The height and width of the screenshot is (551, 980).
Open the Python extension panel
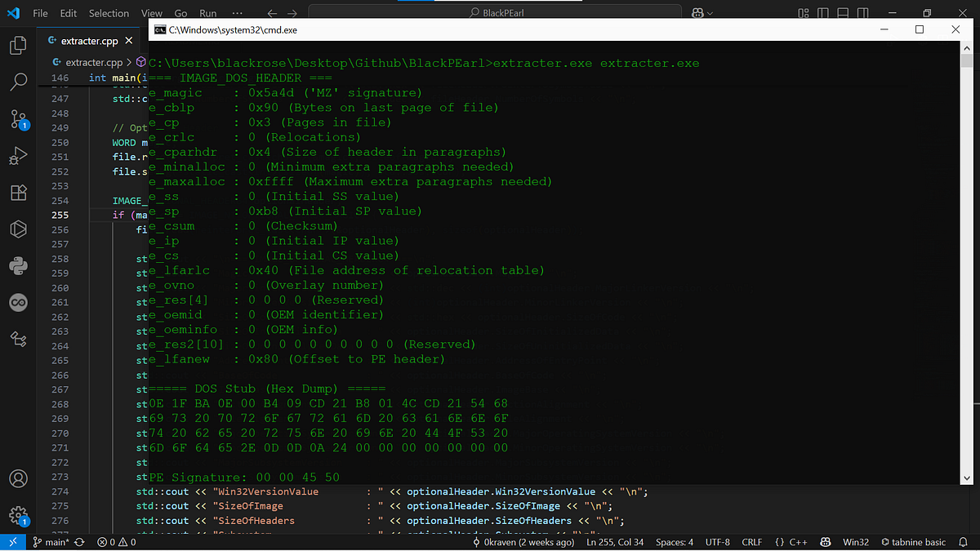(x=17, y=265)
